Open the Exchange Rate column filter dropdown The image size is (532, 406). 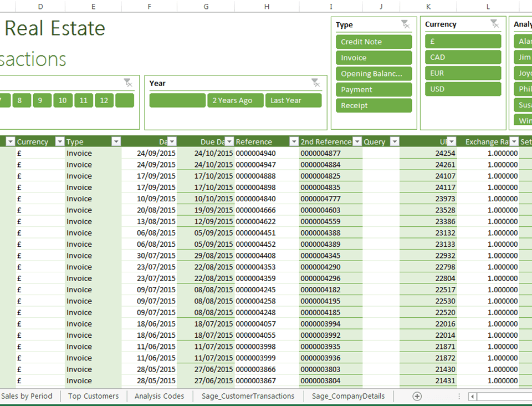[514, 141]
